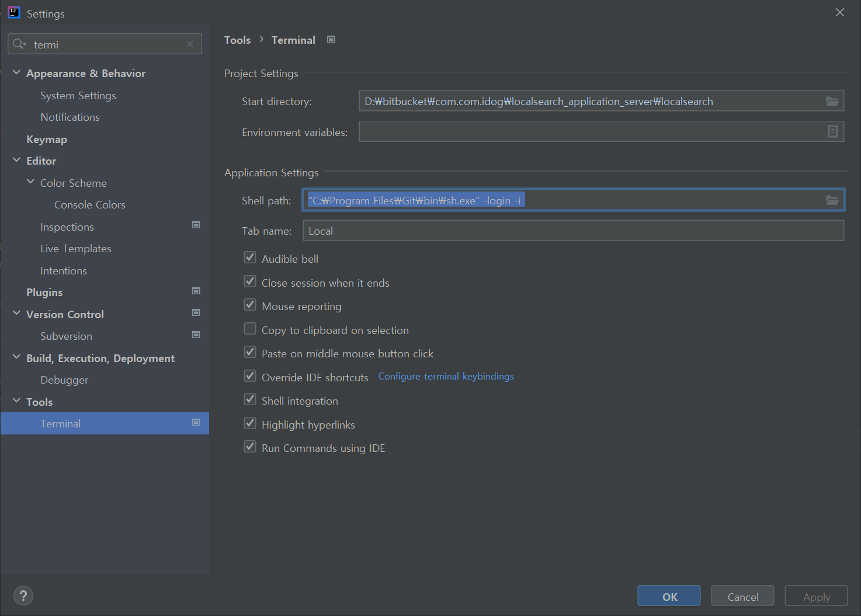Collapse the Appearance & Behavior section

(16, 72)
